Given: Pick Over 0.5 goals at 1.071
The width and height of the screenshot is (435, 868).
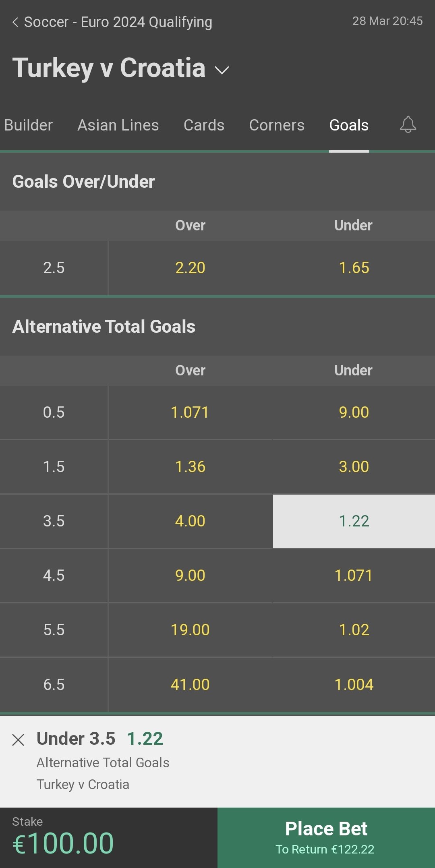Looking at the screenshot, I should (x=190, y=412).
